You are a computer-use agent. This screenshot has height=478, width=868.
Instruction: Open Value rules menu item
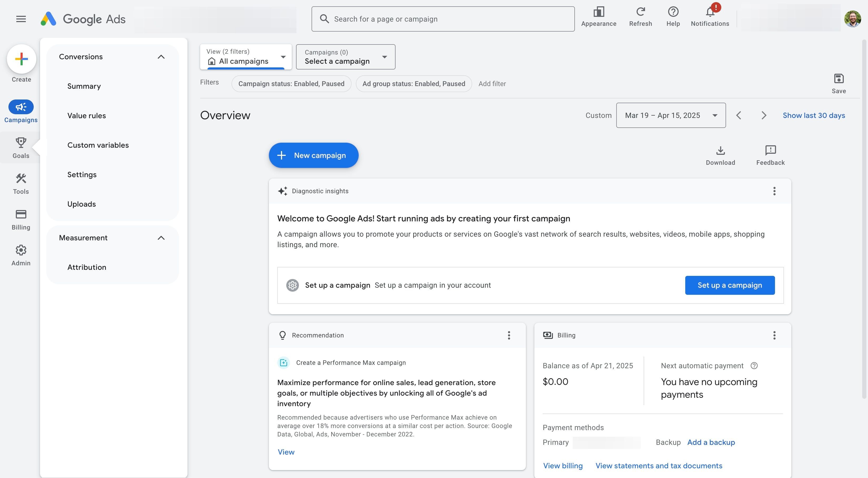coord(87,116)
